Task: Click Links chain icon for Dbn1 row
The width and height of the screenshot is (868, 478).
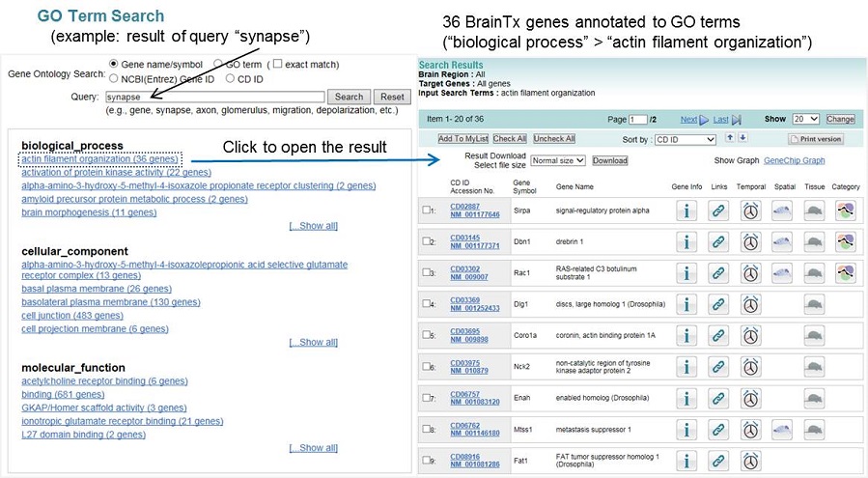Action: (717, 242)
